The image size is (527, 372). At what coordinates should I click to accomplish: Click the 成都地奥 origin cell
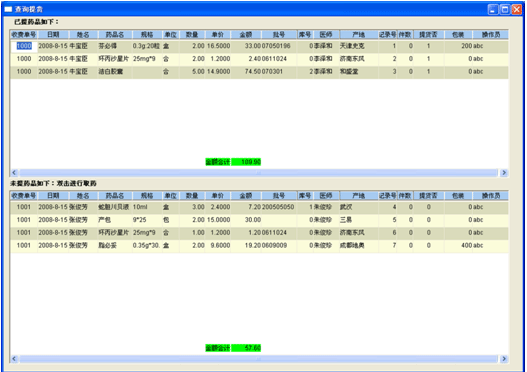point(359,245)
